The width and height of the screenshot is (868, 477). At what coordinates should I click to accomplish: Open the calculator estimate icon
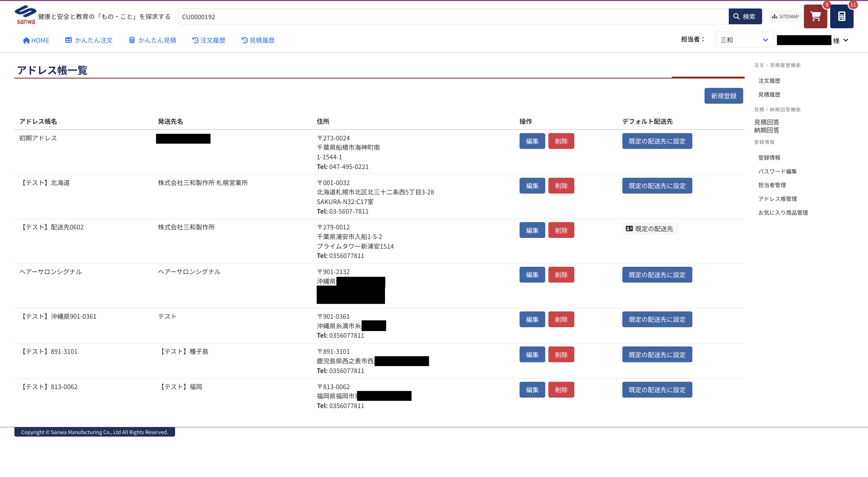[x=841, y=16]
